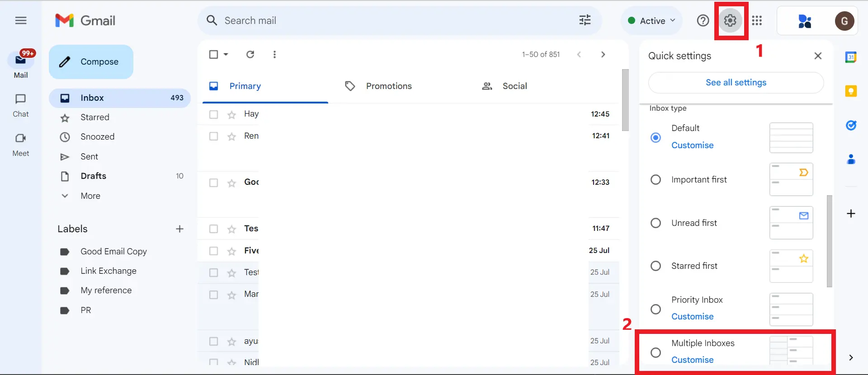
Task: Click the Gmail logo
Action: (x=85, y=20)
